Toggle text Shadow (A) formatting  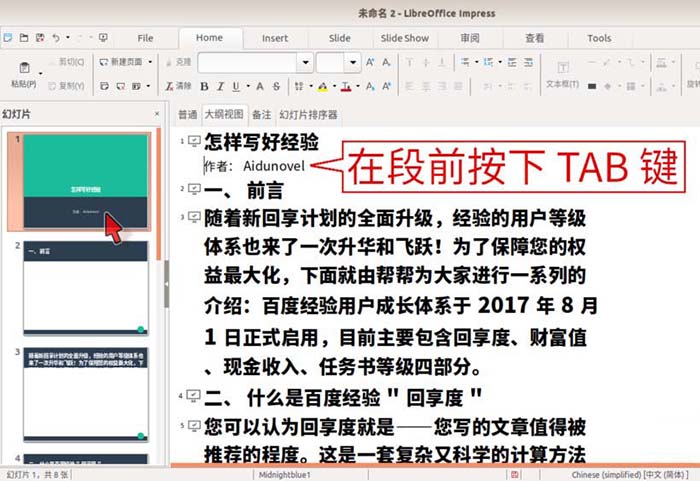(260, 86)
